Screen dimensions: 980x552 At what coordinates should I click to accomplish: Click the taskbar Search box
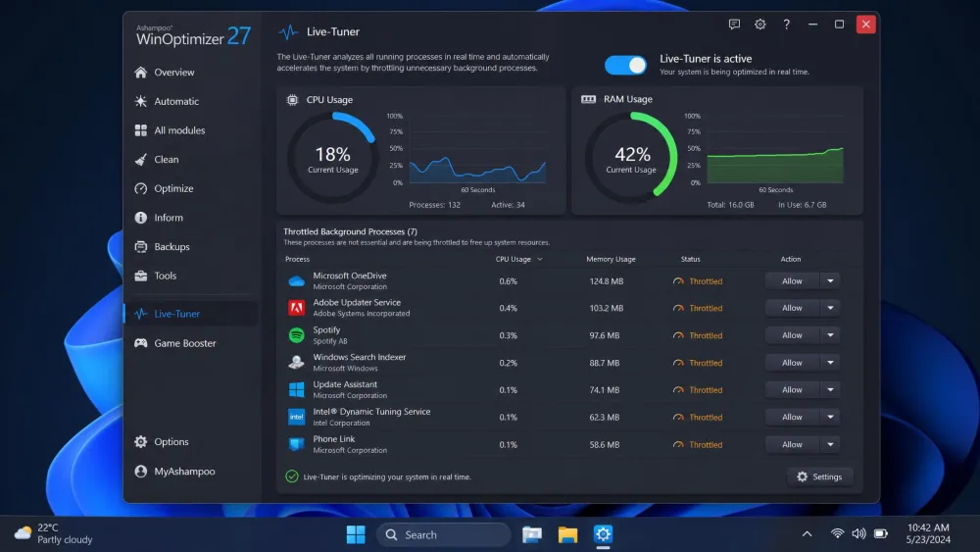[x=443, y=534]
